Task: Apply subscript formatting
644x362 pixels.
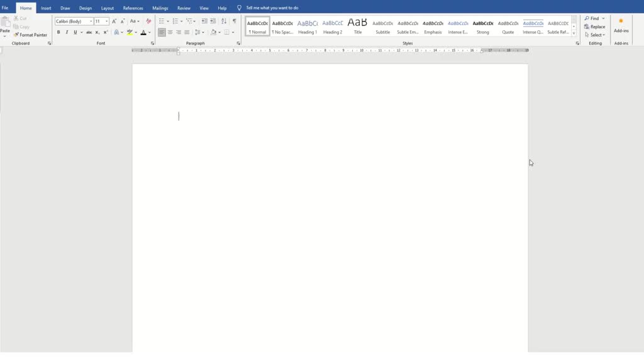Action: pos(97,32)
